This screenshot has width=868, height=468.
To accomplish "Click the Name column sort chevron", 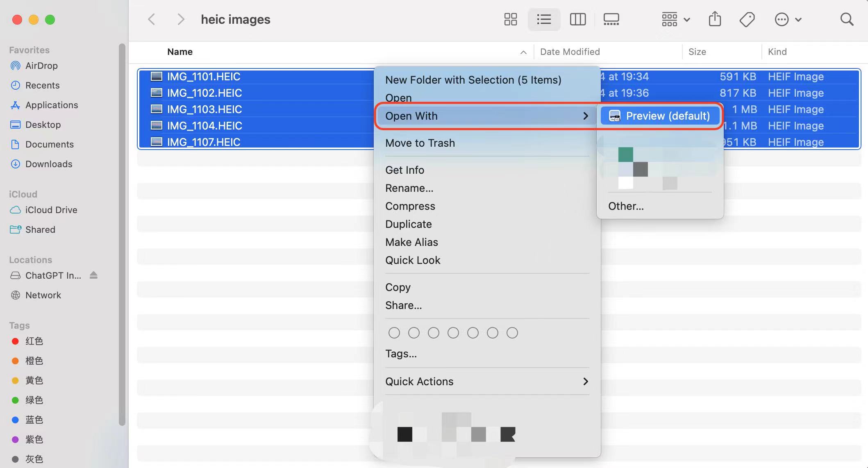I will 523,52.
